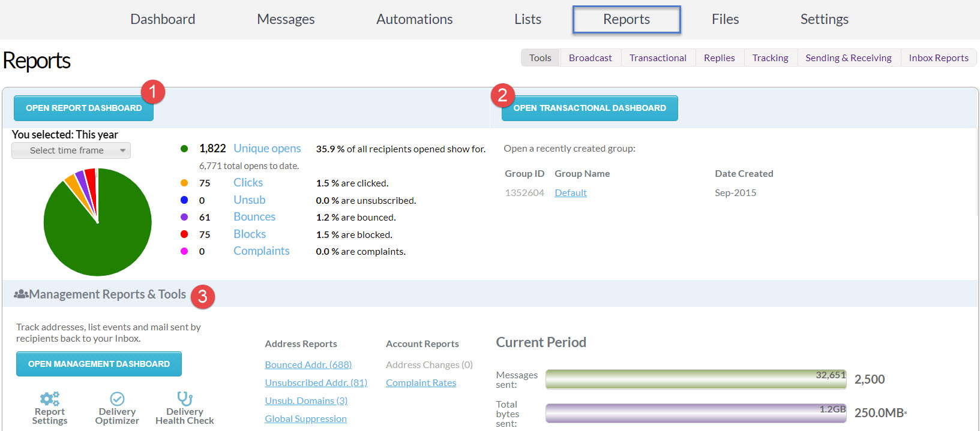Open the Complaint Rates report link

(421, 383)
